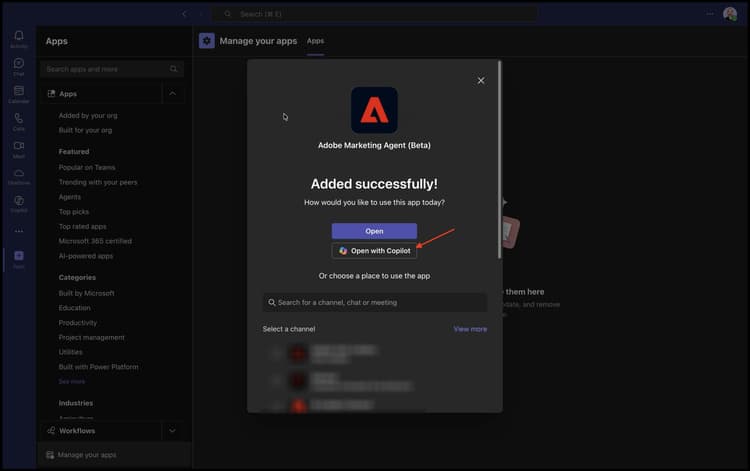Click the dialog's vertical scrollbar
The height and width of the screenshot is (471, 750).
(500, 160)
